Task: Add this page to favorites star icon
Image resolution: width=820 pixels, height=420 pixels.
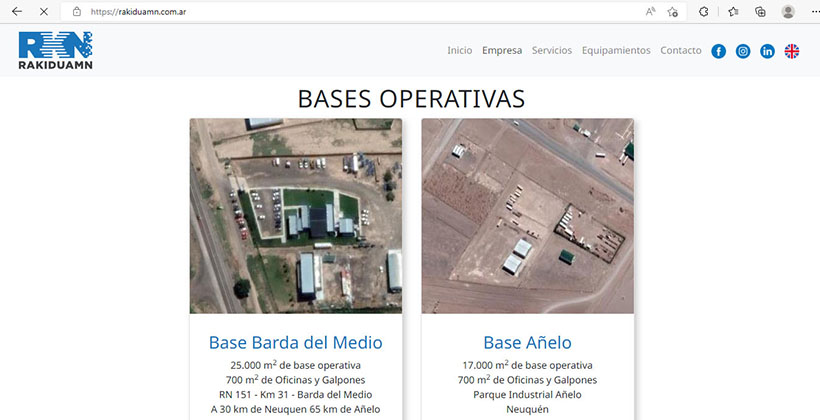Action: [x=673, y=11]
